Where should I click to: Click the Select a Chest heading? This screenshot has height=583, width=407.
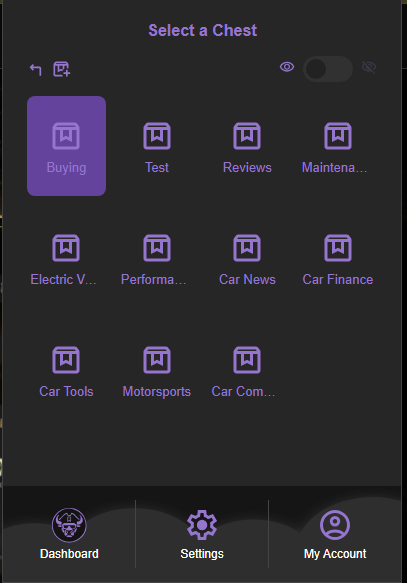(x=203, y=30)
